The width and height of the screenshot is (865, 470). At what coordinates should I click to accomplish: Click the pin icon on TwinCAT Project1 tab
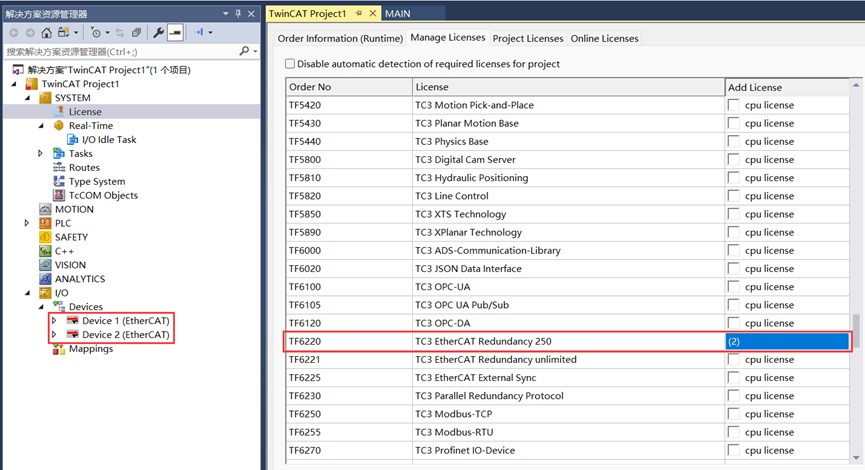[359, 13]
